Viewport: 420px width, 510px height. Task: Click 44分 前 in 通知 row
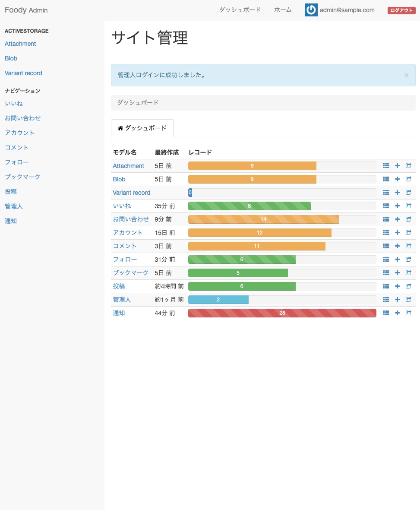tap(165, 313)
